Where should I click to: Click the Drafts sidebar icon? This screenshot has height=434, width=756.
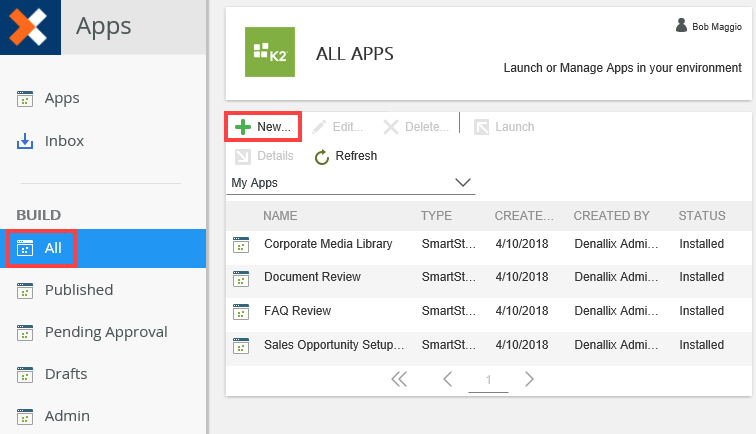coord(25,375)
